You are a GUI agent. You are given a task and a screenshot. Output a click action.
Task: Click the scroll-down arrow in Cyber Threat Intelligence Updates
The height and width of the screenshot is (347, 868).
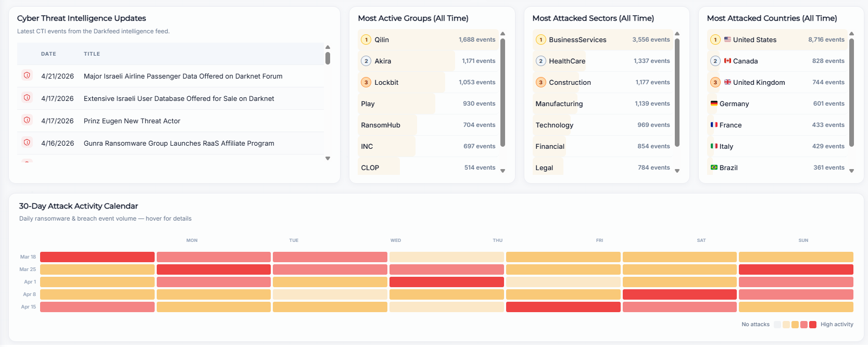(x=328, y=158)
